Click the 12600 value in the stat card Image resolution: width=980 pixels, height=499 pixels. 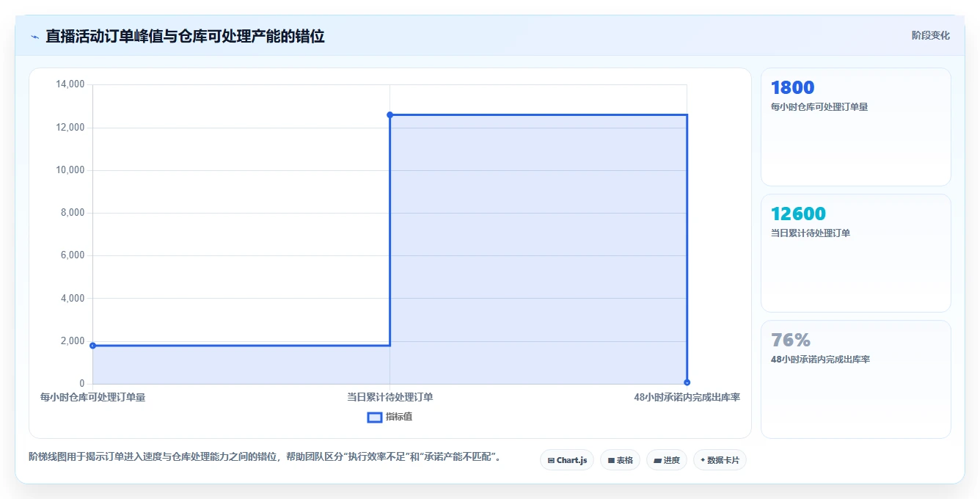click(x=798, y=214)
